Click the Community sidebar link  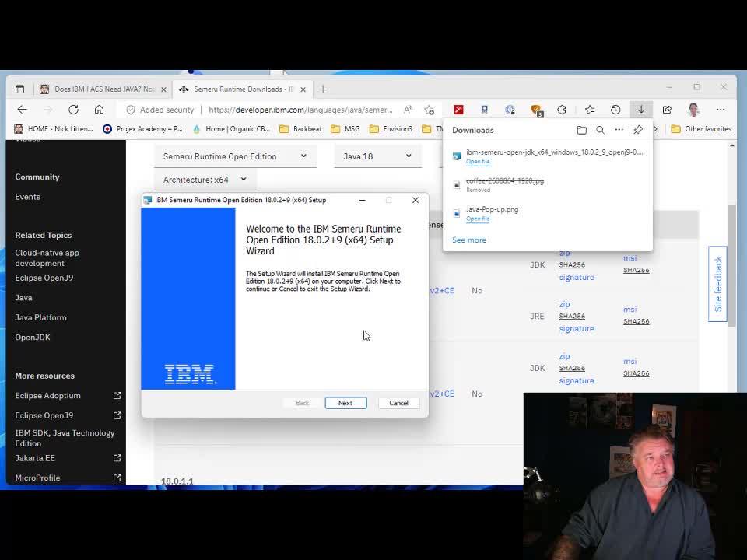[x=37, y=177]
